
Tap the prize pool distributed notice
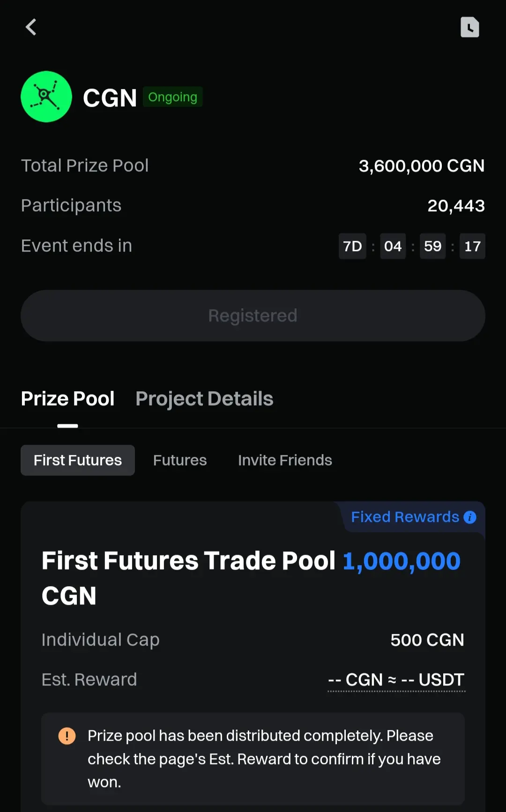tap(264, 759)
